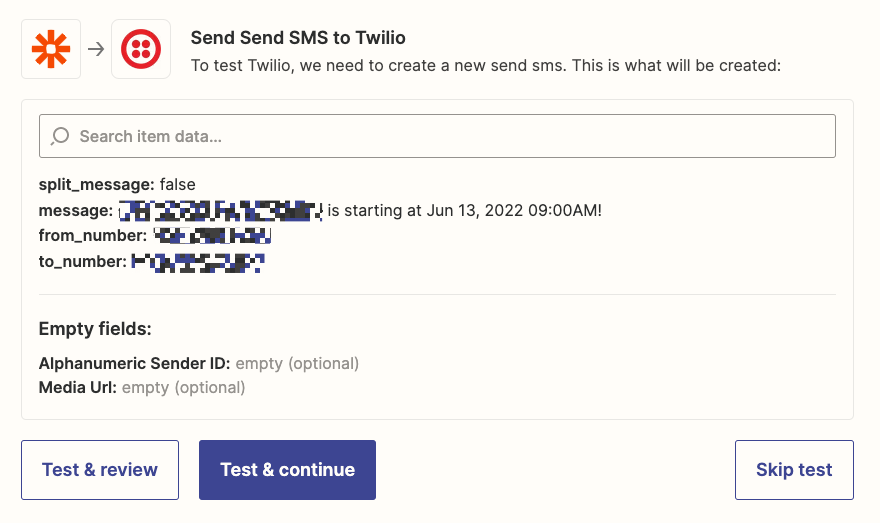Select the Alphanumeric Sender ID label

click(135, 363)
